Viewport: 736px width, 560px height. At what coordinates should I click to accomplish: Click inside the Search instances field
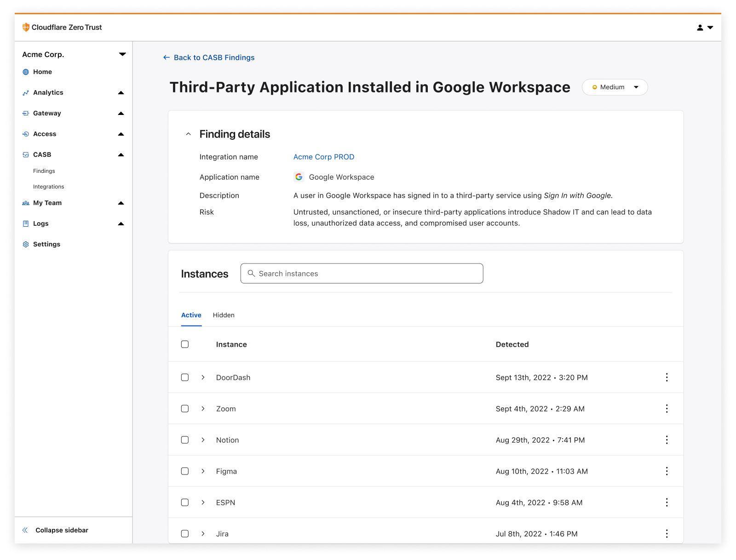coord(362,274)
